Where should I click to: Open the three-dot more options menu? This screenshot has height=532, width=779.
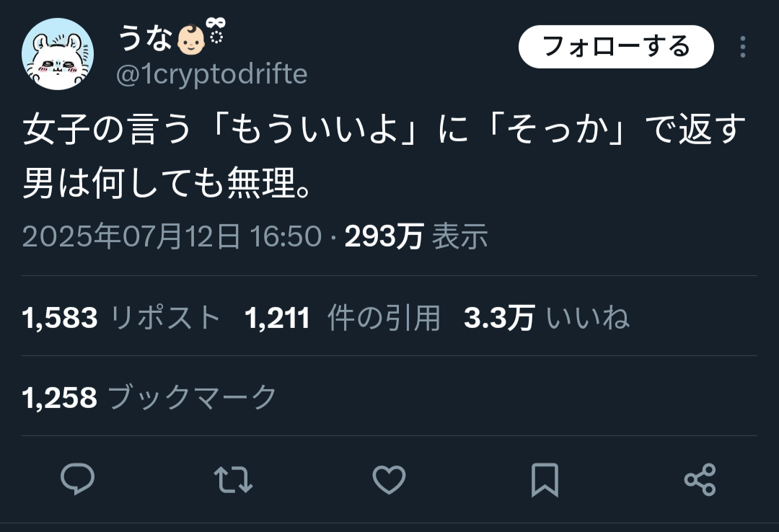[743, 47]
